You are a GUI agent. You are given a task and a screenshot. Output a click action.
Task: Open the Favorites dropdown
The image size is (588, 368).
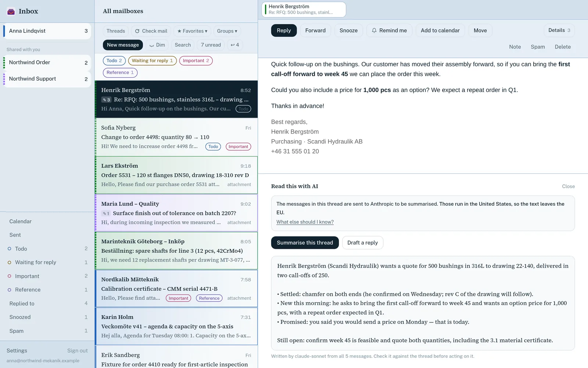tap(192, 31)
